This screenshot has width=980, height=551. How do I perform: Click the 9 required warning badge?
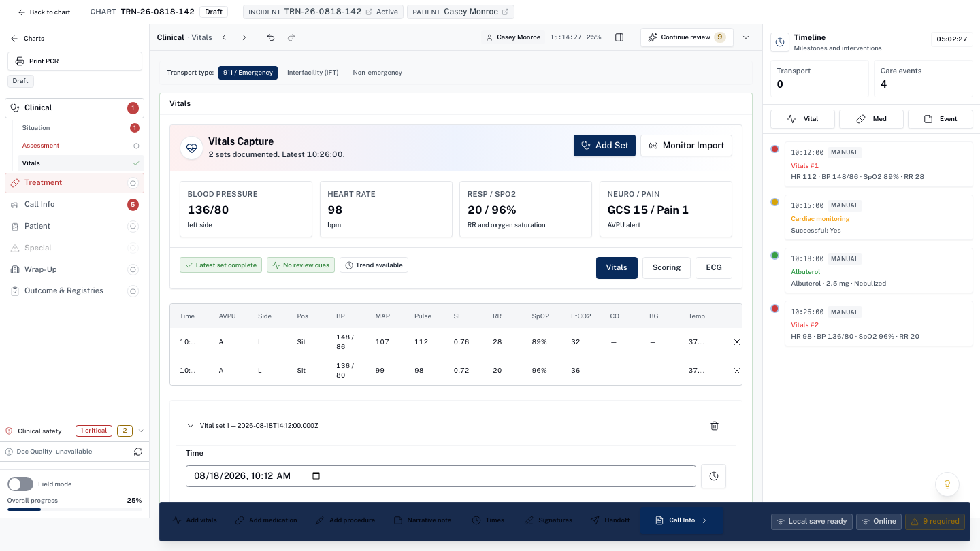[x=934, y=522]
